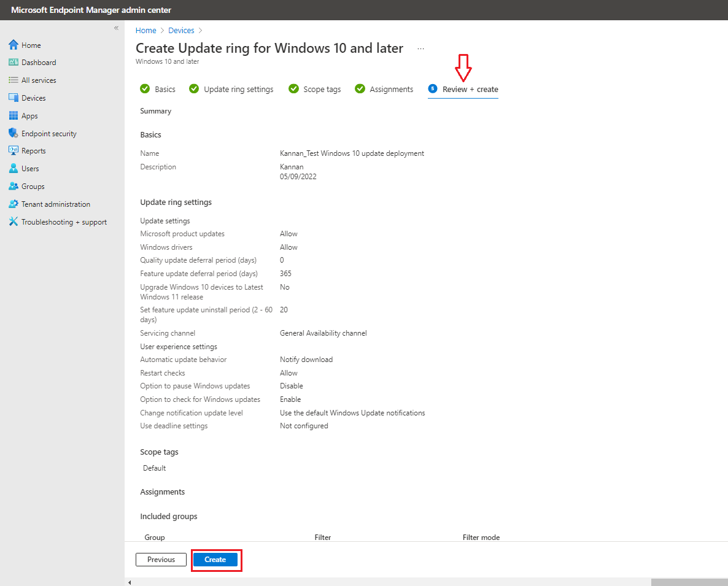728x586 pixels.
Task: Click the 'Enable' check for updates value
Action: pos(290,399)
